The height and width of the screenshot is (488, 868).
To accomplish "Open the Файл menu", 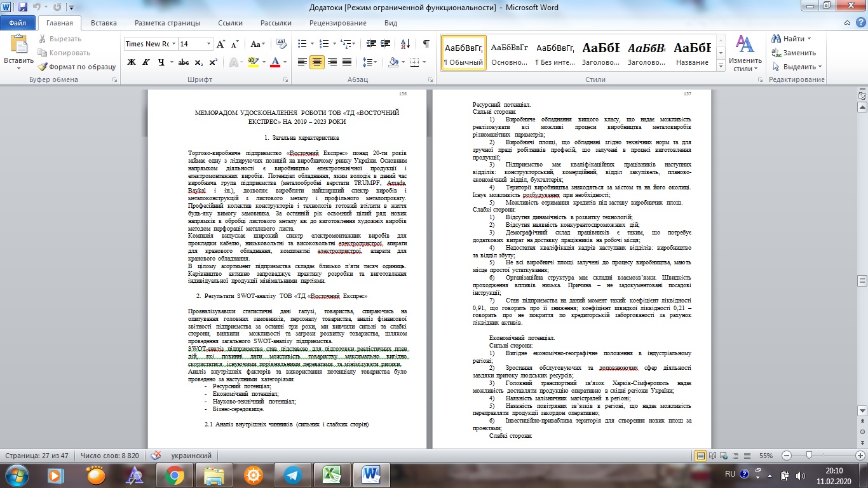I will pos(18,23).
